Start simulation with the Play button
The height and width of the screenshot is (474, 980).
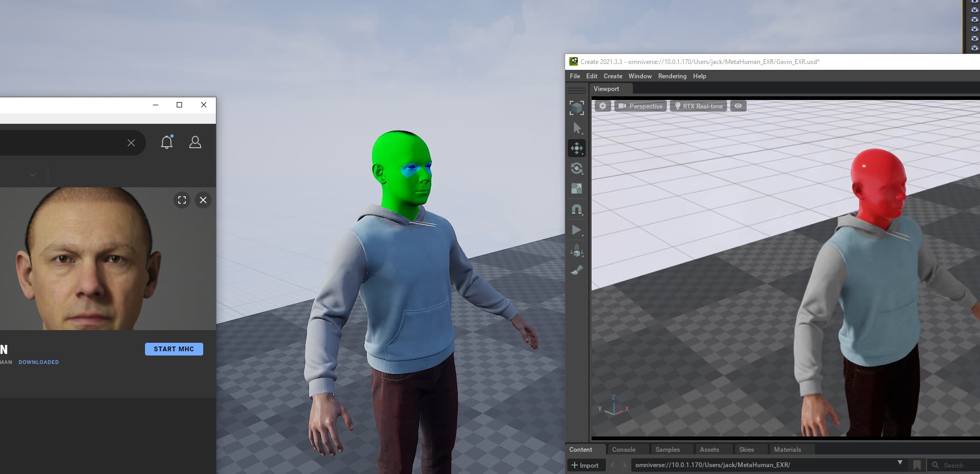[577, 230]
